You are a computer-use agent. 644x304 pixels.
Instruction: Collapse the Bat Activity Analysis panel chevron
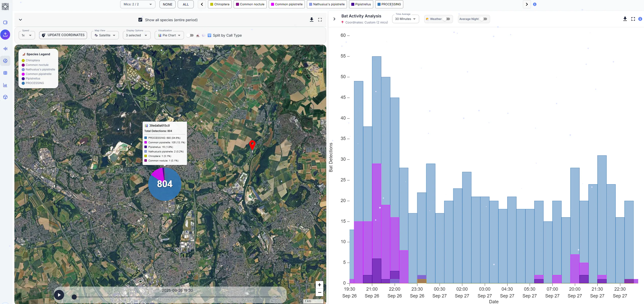[334, 19]
